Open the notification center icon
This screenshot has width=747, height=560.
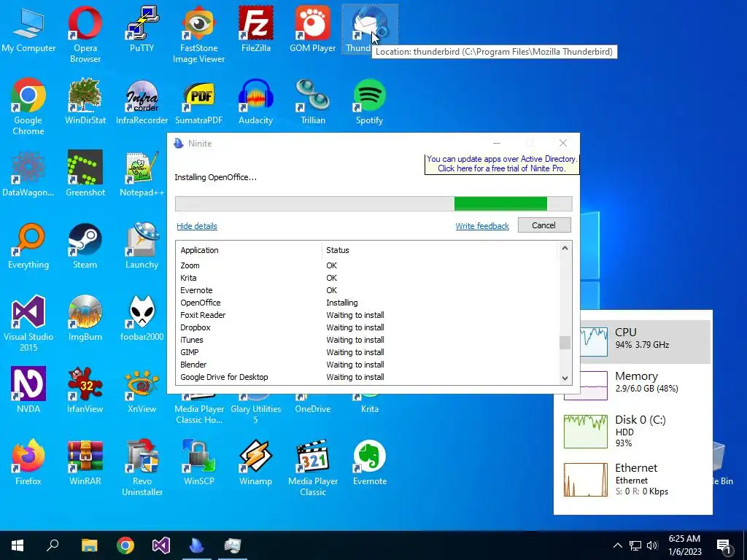(x=724, y=545)
